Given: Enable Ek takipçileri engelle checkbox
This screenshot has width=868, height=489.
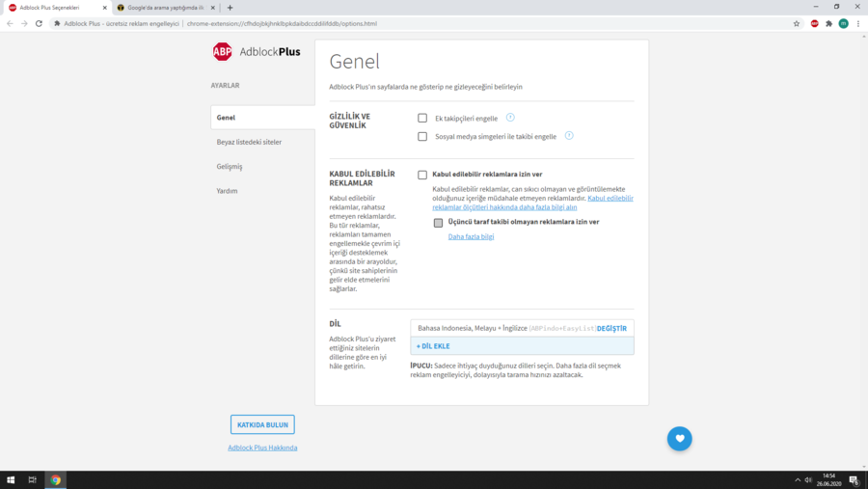Looking at the screenshot, I should pyautogui.click(x=422, y=118).
